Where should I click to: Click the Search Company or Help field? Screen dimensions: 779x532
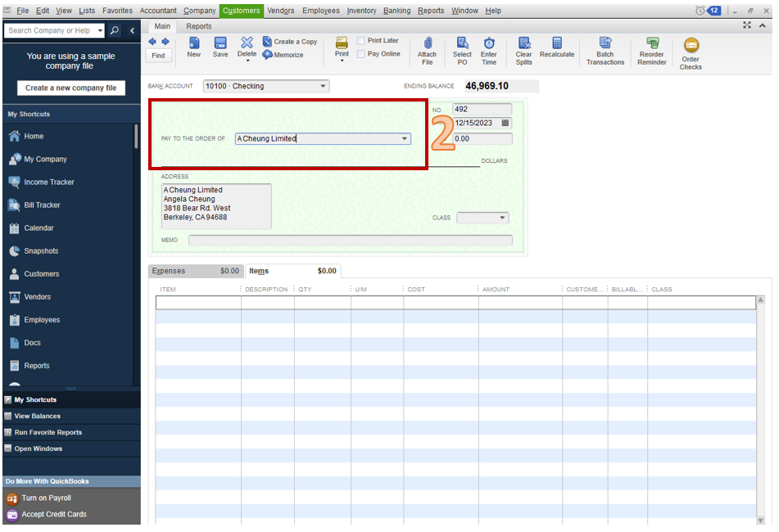50,31
